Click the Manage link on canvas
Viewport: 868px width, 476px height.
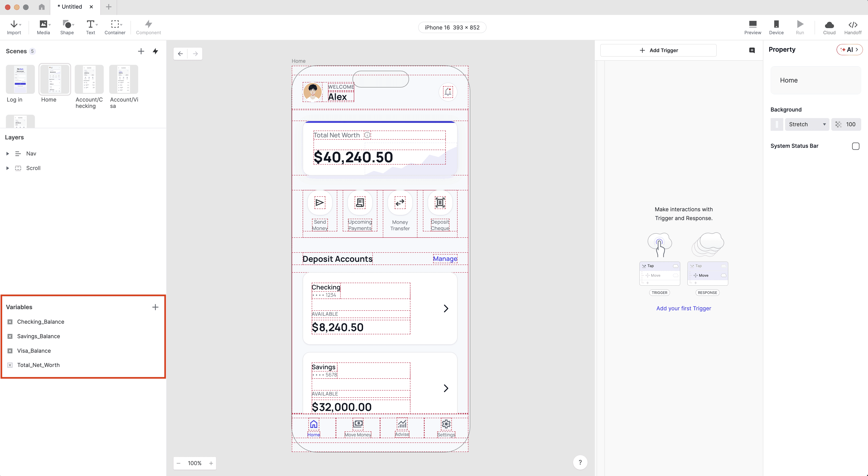(x=445, y=259)
